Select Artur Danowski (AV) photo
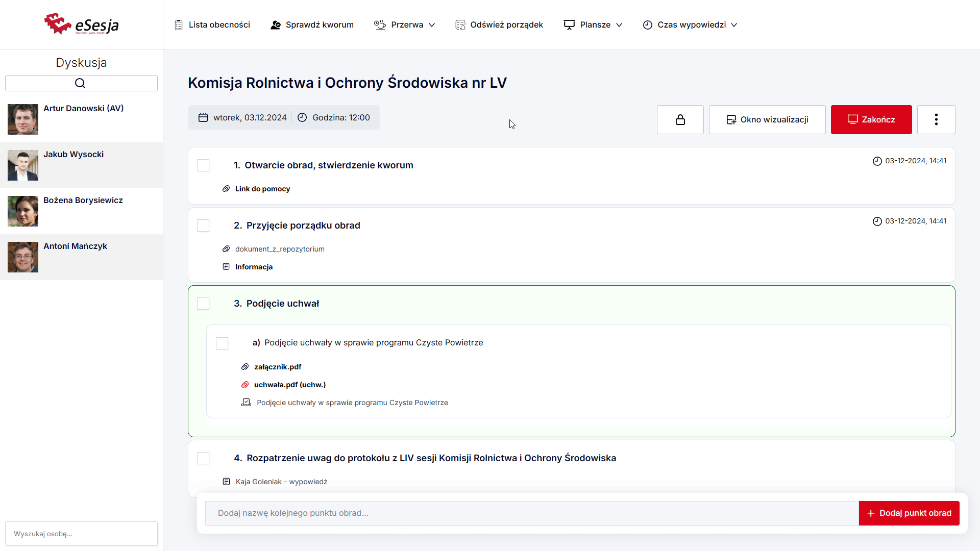 [23, 119]
